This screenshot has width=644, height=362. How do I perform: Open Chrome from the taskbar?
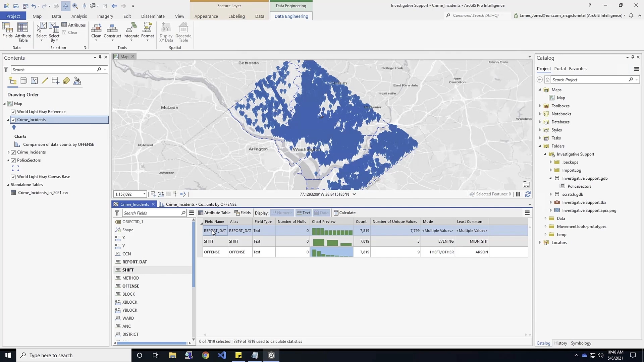[x=206, y=355]
